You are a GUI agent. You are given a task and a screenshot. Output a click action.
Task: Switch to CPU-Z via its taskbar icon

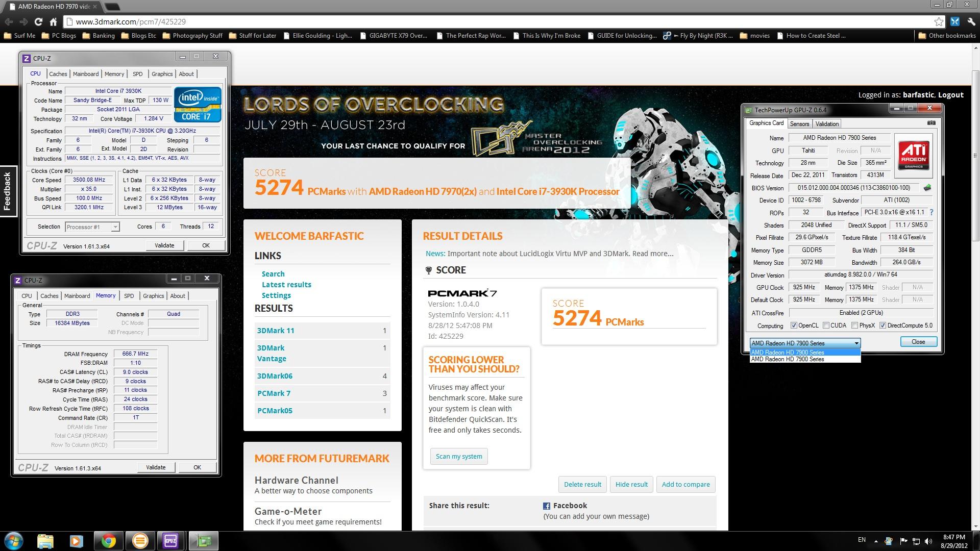[x=171, y=541]
